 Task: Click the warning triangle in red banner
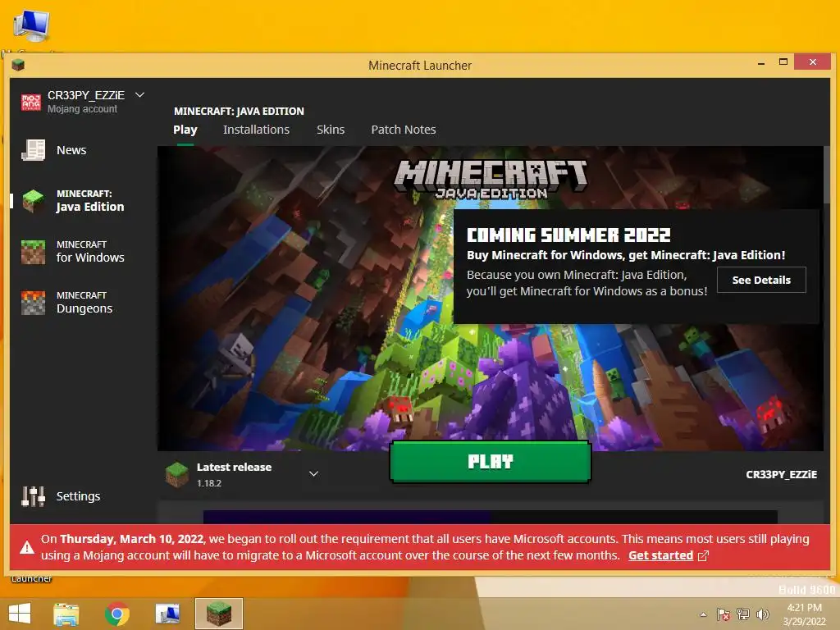point(27,547)
